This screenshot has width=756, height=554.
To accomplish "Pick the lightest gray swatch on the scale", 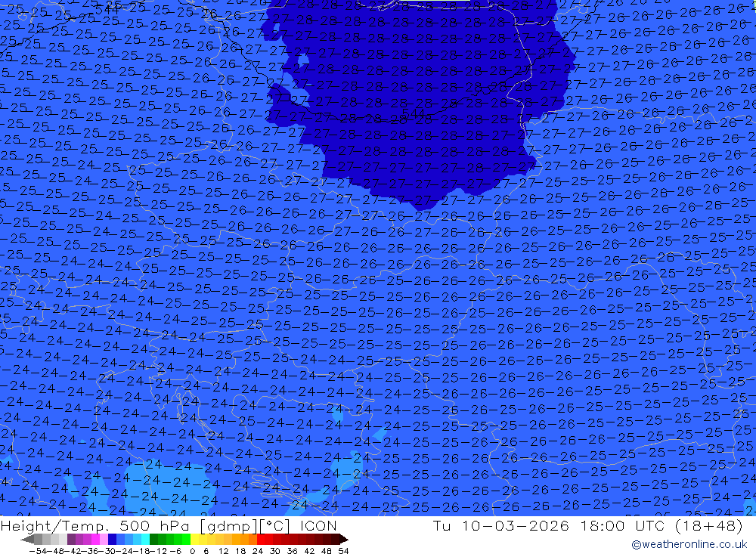I will (x=63, y=540).
